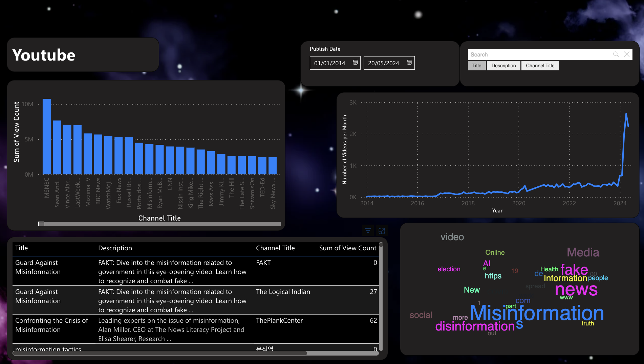This screenshot has width=644, height=364.
Task: Select the Sky News bar
Action: pyautogui.click(x=273, y=166)
